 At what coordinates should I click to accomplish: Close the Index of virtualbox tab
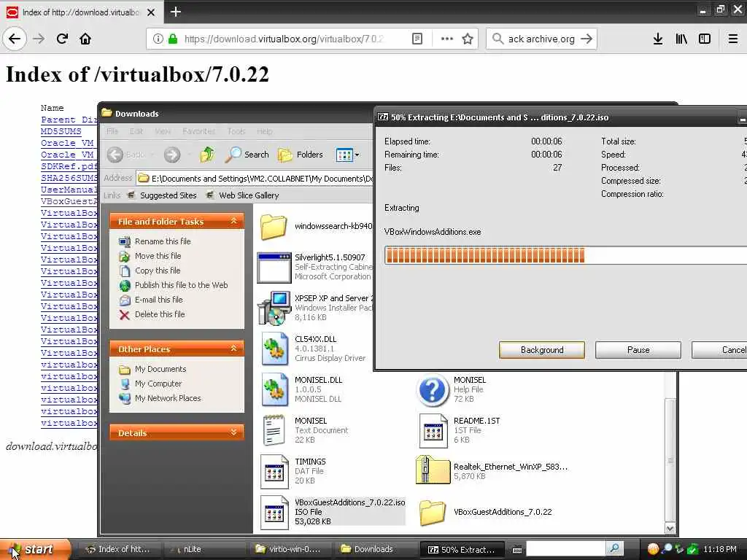[x=151, y=12]
